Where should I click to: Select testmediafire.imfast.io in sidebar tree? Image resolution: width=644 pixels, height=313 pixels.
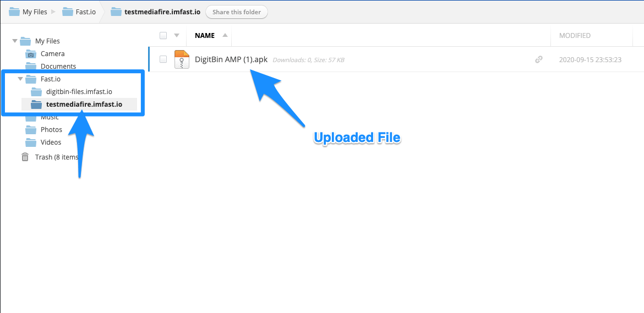[x=84, y=104]
